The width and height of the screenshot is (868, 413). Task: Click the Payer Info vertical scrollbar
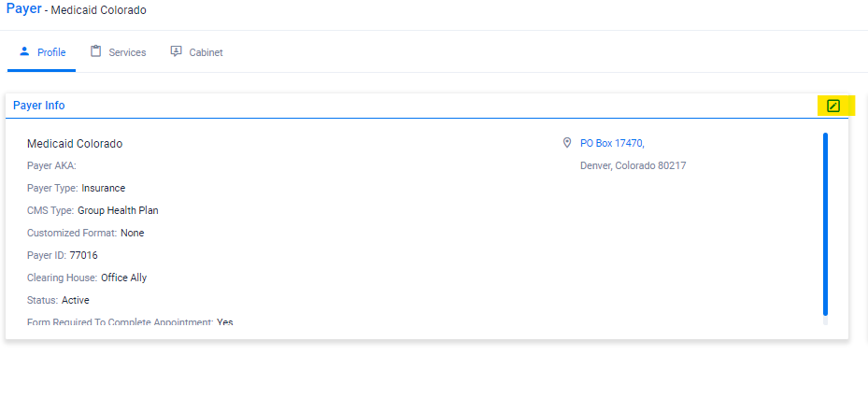coord(825,224)
